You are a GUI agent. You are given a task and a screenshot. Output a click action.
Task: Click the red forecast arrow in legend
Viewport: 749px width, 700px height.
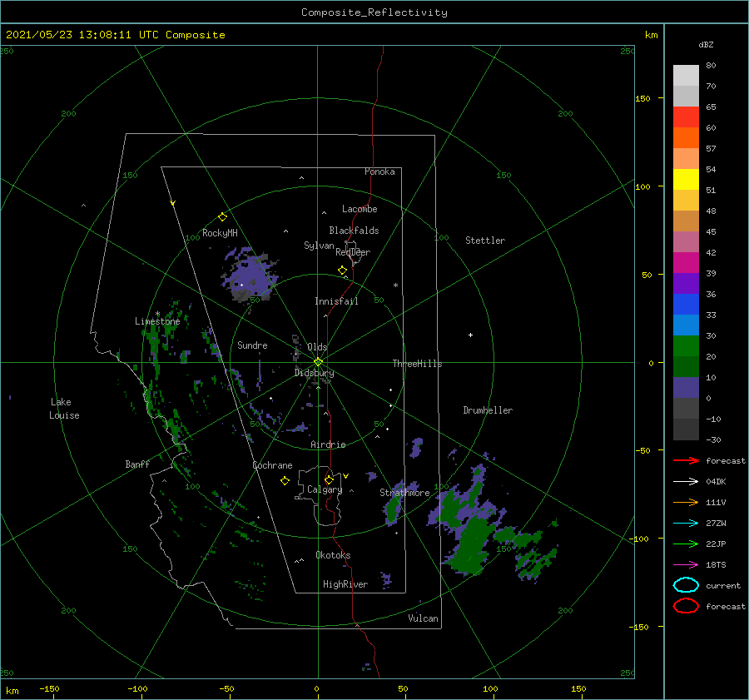686,460
